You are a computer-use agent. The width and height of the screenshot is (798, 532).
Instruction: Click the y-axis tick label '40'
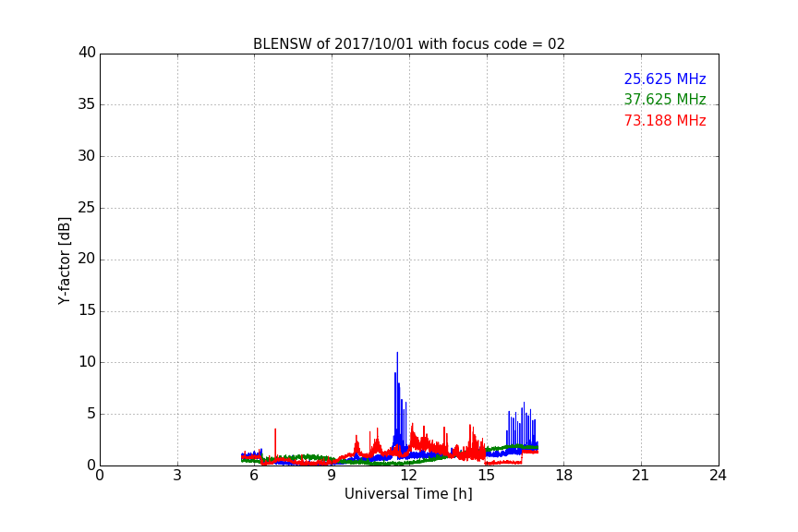coord(87,53)
